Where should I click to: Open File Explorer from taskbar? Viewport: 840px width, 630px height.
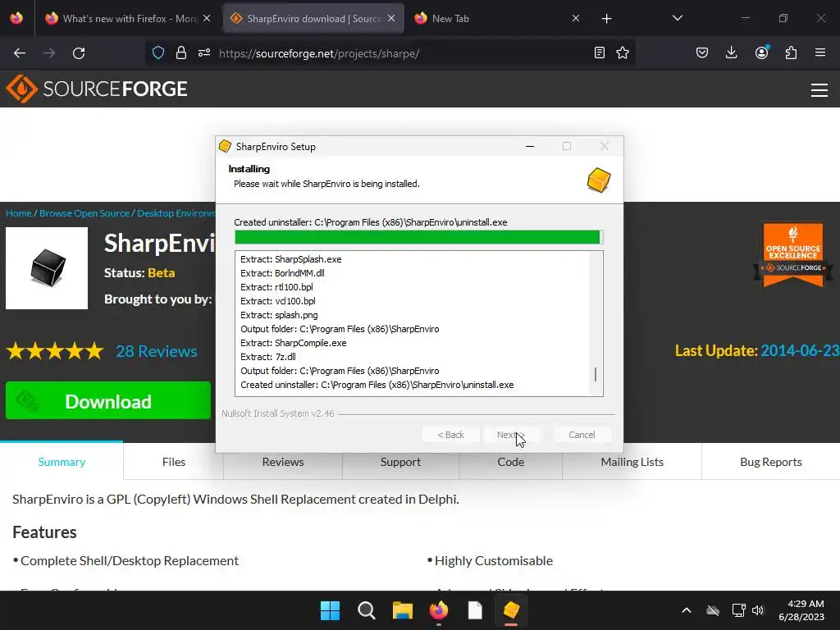pyautogui.click(x=402, y=610)
